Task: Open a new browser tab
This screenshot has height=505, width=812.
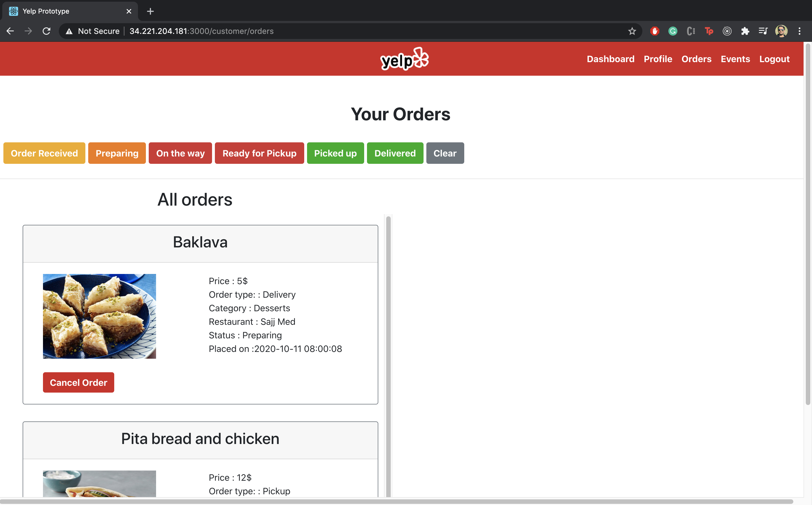Action: tap(150, 11)
